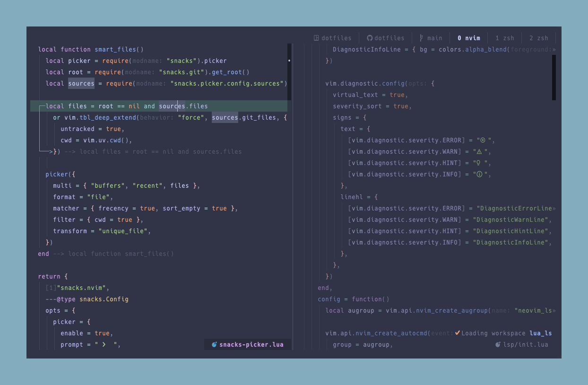Click the Lua file icon beside snacks-picker.lua
Viewport: 588px width, 385px height.
214,344
